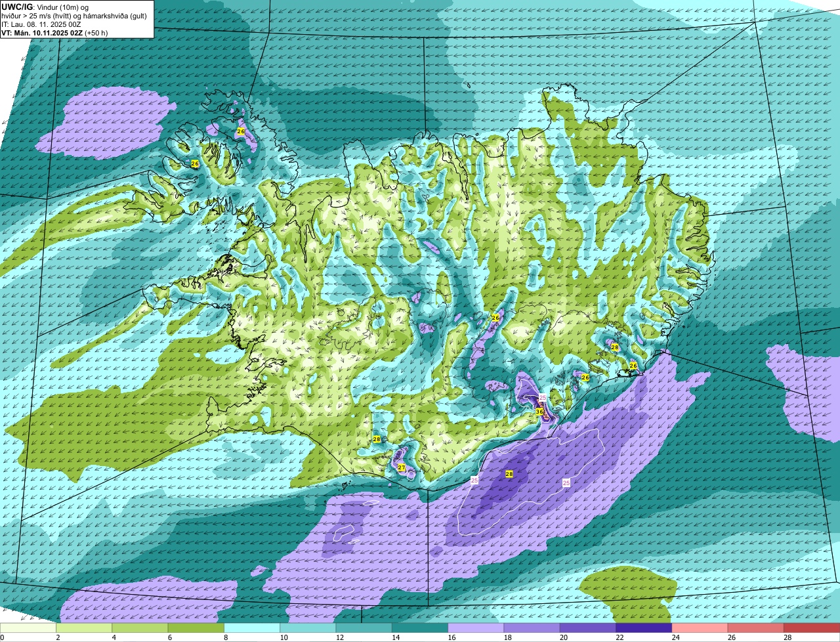
Task: Click the yellow "28" marker over the dark purple sea area
Action: point(509,473)
